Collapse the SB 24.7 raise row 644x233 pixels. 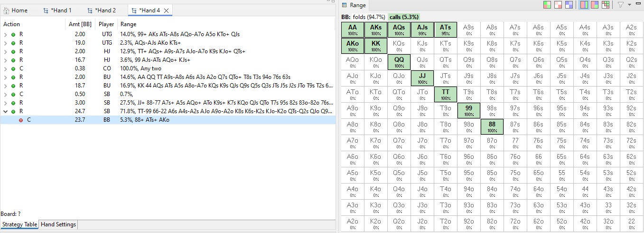6,111
